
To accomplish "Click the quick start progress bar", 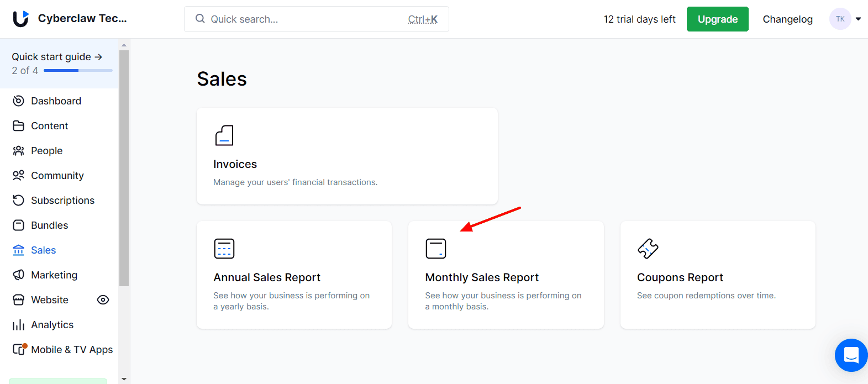I will click(78, 71).
